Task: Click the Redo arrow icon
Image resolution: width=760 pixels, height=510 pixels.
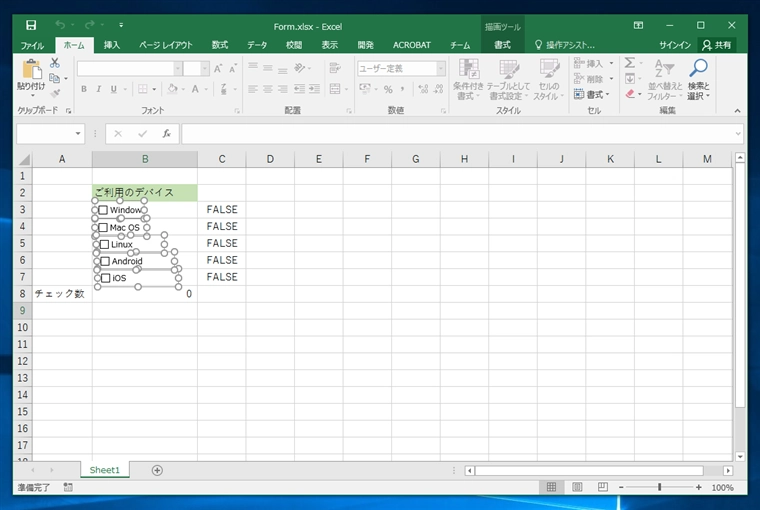Action: point(90,25)
